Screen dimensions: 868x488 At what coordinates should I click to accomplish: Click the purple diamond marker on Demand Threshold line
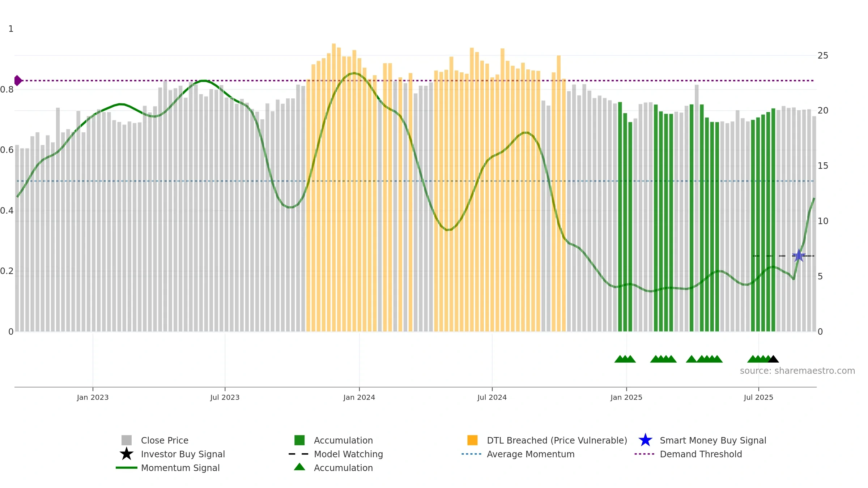(18, 81)
